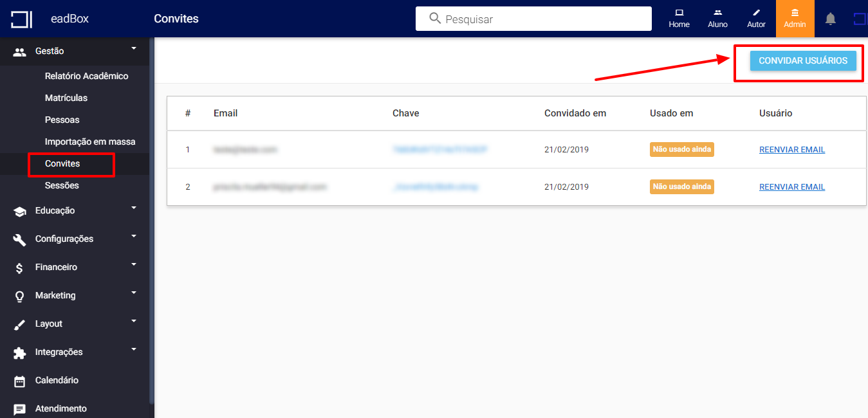Click row 2 date 21/02/2019
The height and width of the screenshot is (418, 868).
[x=567, y=187]
